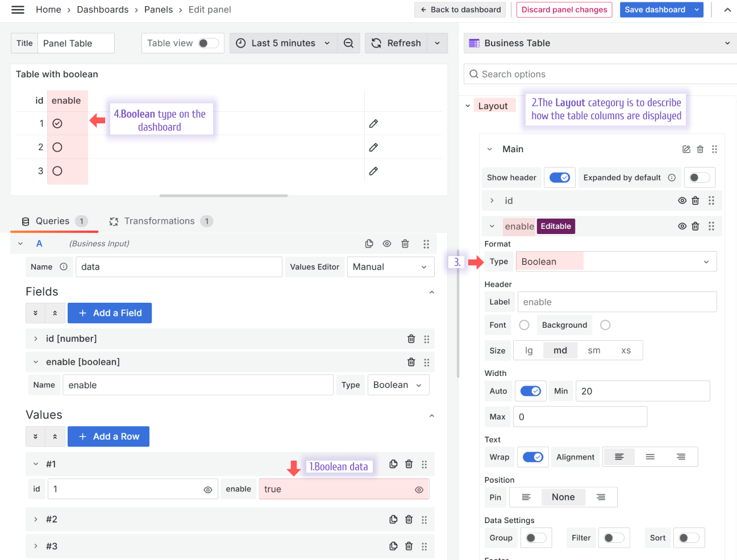737x560 pixels.
Task: Click Dashboards in the breadcrumb
Action: 103,10
